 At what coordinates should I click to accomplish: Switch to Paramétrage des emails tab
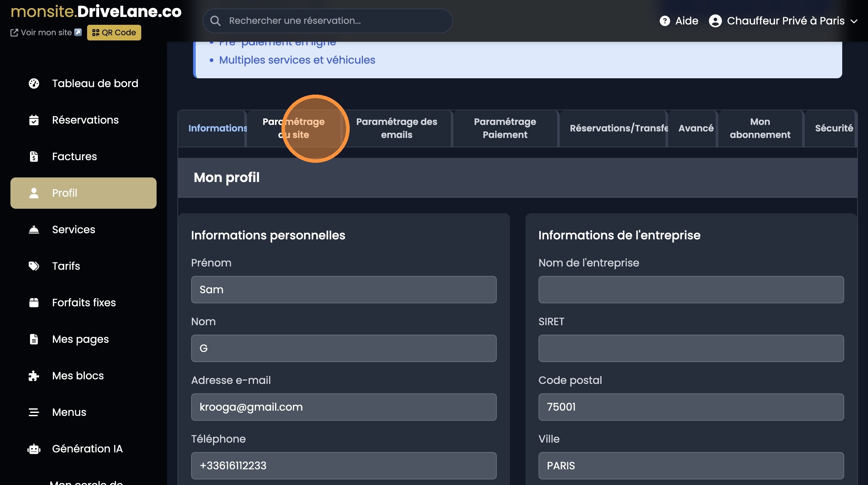pyautogui.click(x=397, y=128)
